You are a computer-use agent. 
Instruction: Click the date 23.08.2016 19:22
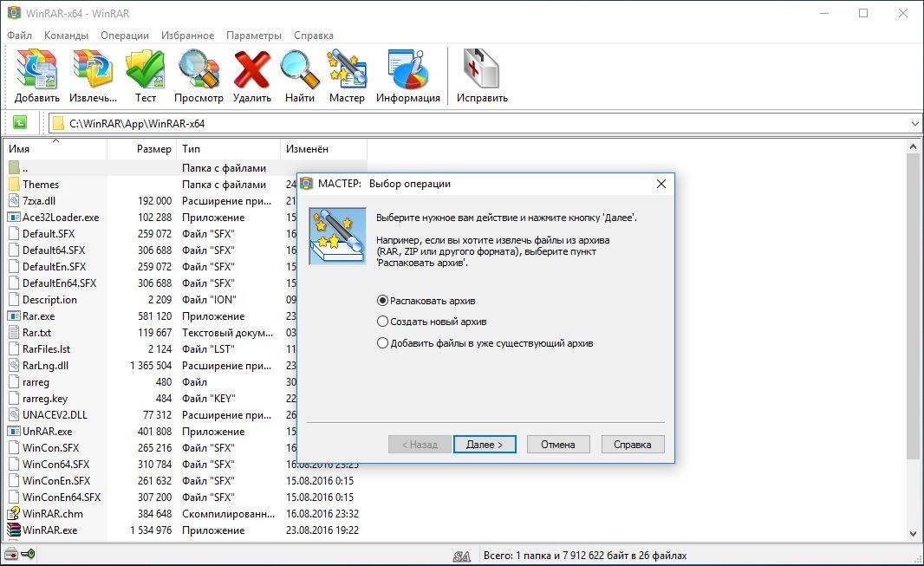tap(322, 530)
